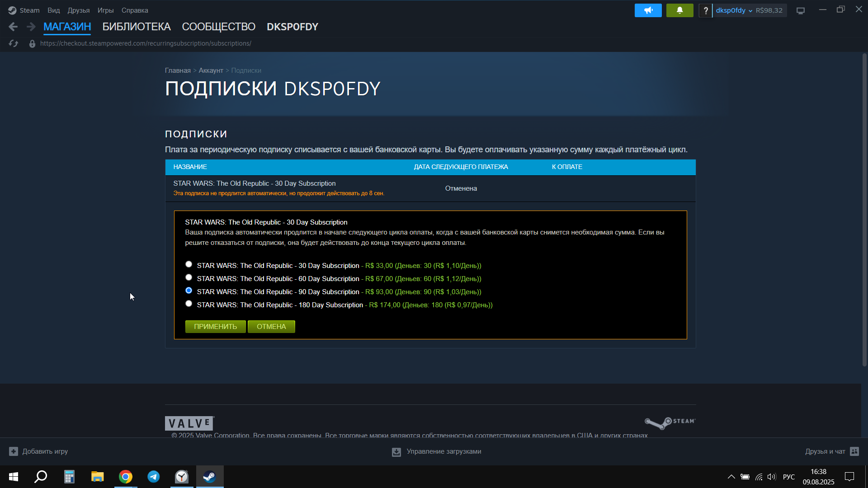Click the К ОПЛАТЕ column header
This screenshot has height=488, width=868.
click(567, 167)
